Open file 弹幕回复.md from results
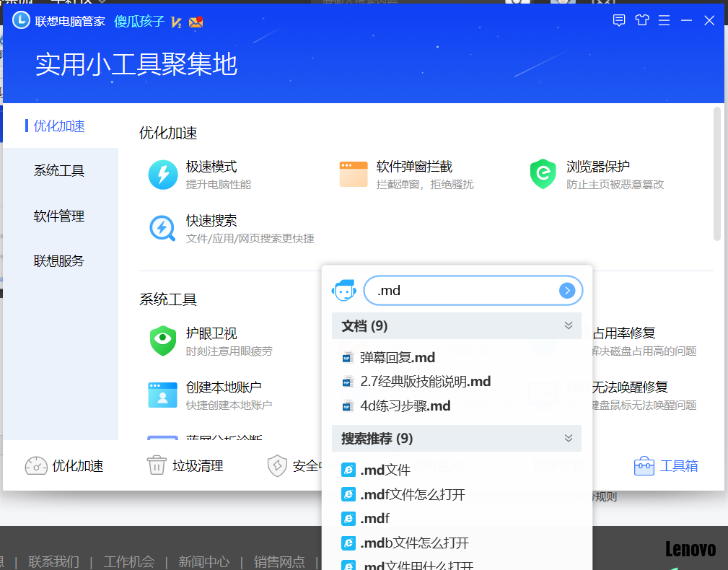728x570 pixels. (397, 358)
